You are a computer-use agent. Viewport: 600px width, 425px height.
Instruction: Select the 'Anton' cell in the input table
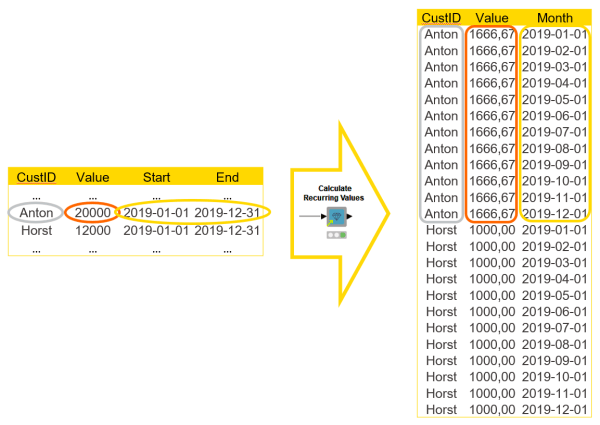(36, 213)
